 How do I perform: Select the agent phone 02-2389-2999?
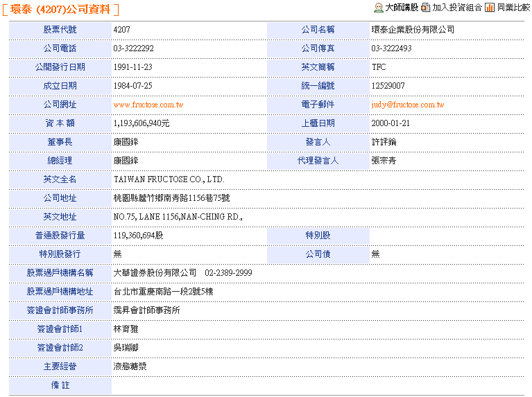(228, 273)
